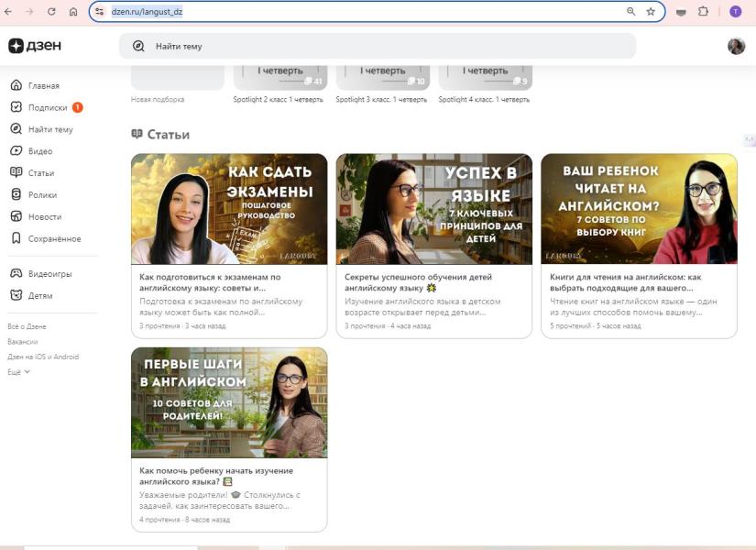Click the Статьи section heading
The width and height of the screenshot is (756, 550).
[160, 135]
